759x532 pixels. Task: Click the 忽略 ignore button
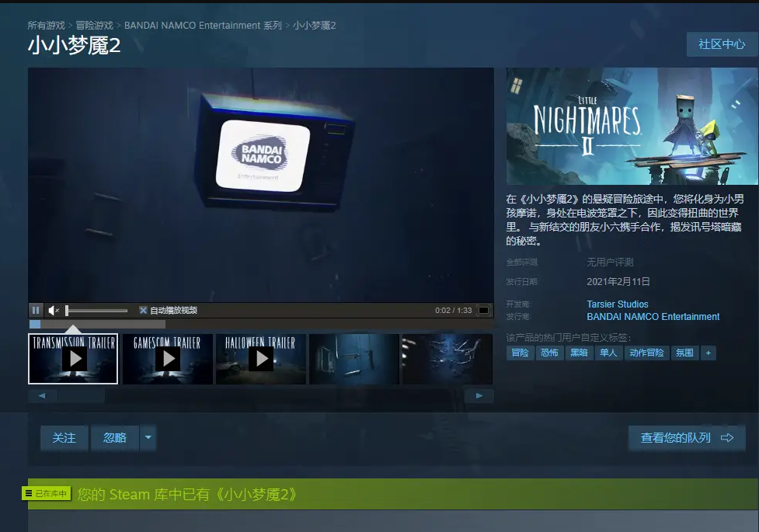pos(115,438)
